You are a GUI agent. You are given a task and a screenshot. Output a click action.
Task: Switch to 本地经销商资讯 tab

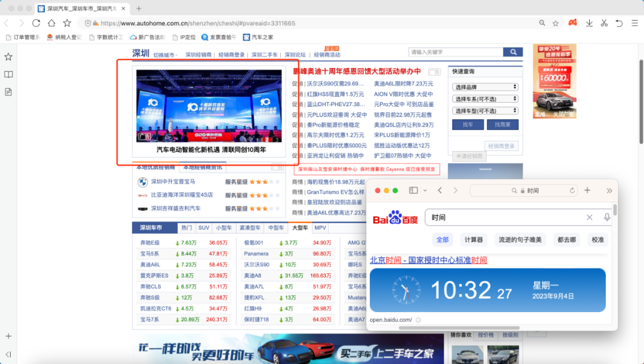[x=203, y=168]
